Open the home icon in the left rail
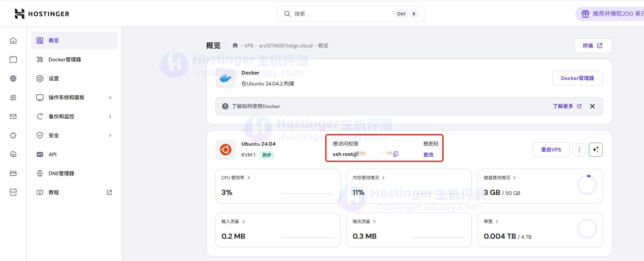 point(13,41)
